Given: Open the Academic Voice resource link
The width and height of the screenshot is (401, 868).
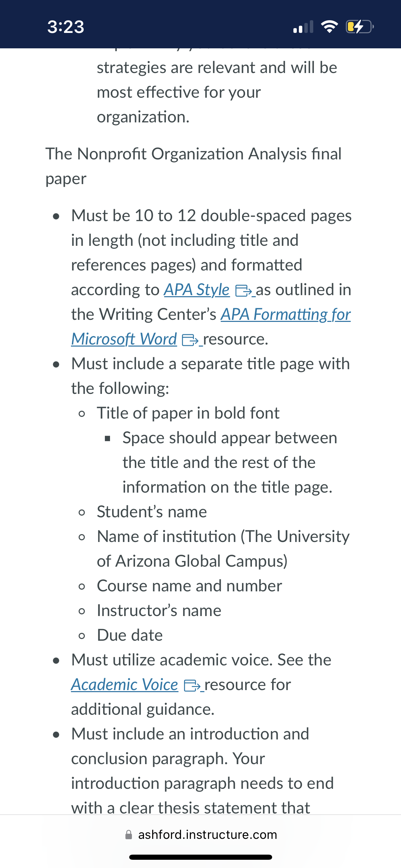Looking at the screenshot, I should pyautogui.click(x=125, y=685).
